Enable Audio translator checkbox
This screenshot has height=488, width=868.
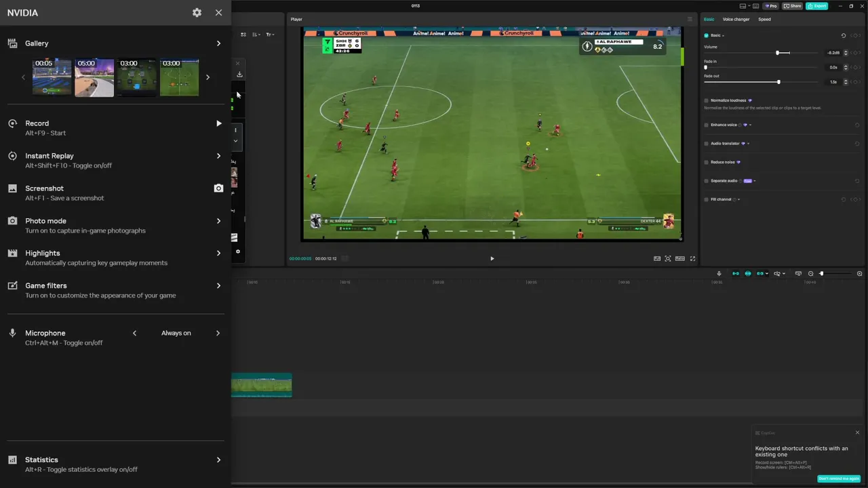(x=706, y=144)
